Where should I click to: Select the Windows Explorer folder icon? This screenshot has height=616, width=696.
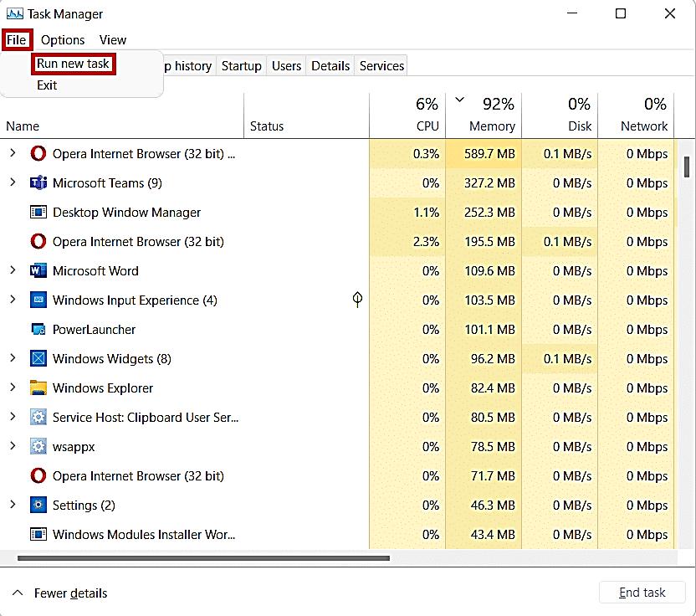click(x=38, y=388)
